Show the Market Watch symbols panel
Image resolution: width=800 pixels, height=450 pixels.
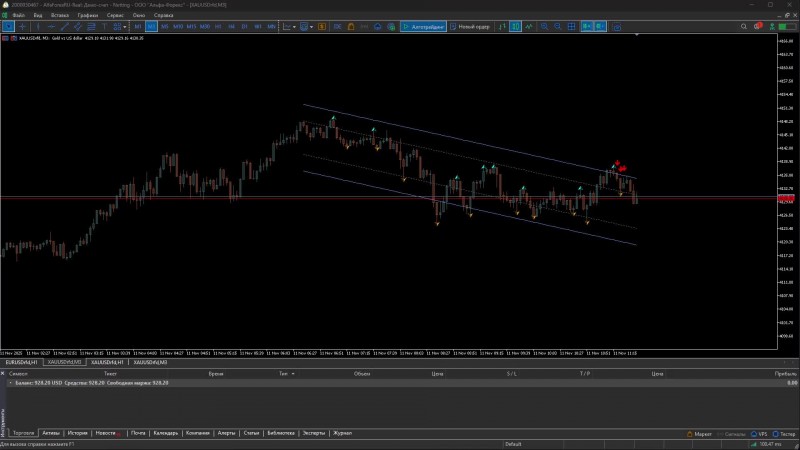click(x=322, y=27)
